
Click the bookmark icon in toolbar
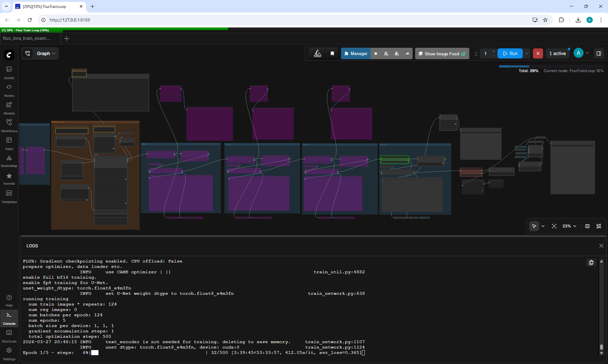[332, 53]
